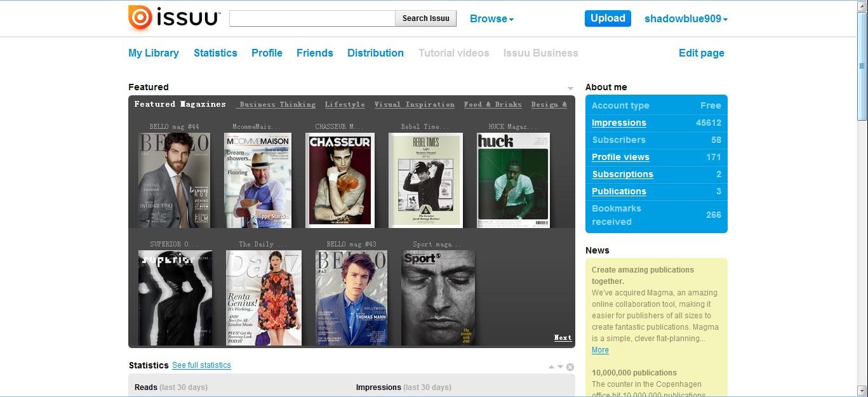The height and width of the screenshot is (397, 868).
Task: Remove the Statistics widget with X icon
Action: point(570,367)
